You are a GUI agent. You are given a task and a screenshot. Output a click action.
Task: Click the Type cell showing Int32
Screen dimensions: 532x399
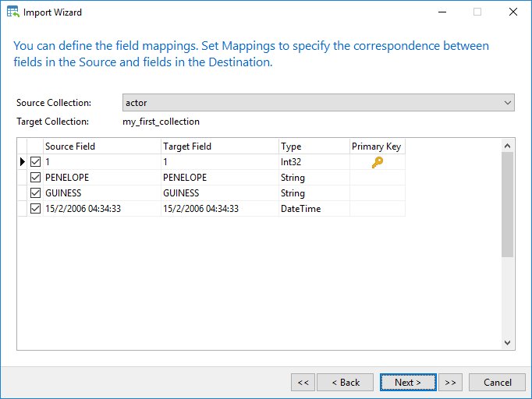click(314, 161)
